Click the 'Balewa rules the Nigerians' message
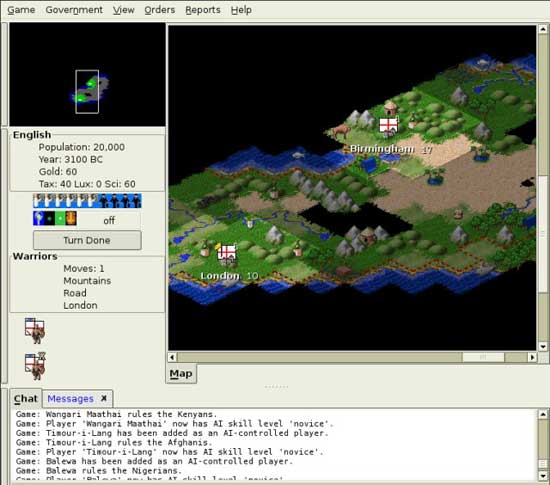Viewport: 550px width, 485px height. pos(99,471)
